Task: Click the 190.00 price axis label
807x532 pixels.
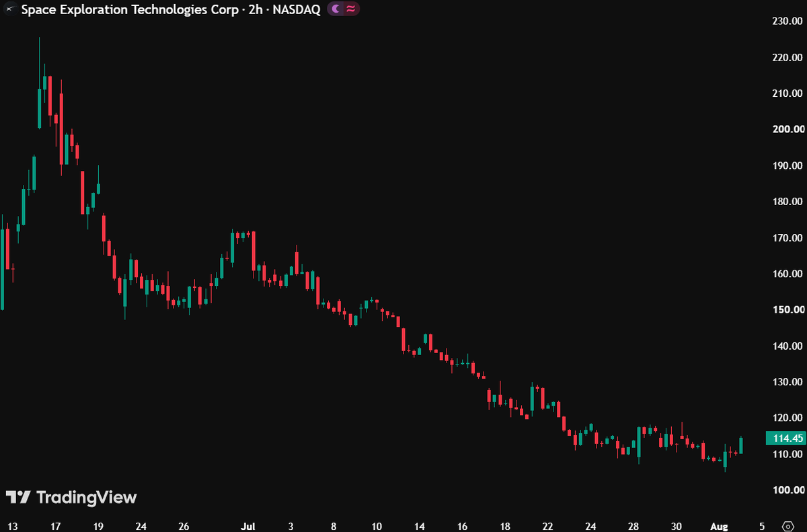Action: (x=789, y=165)
